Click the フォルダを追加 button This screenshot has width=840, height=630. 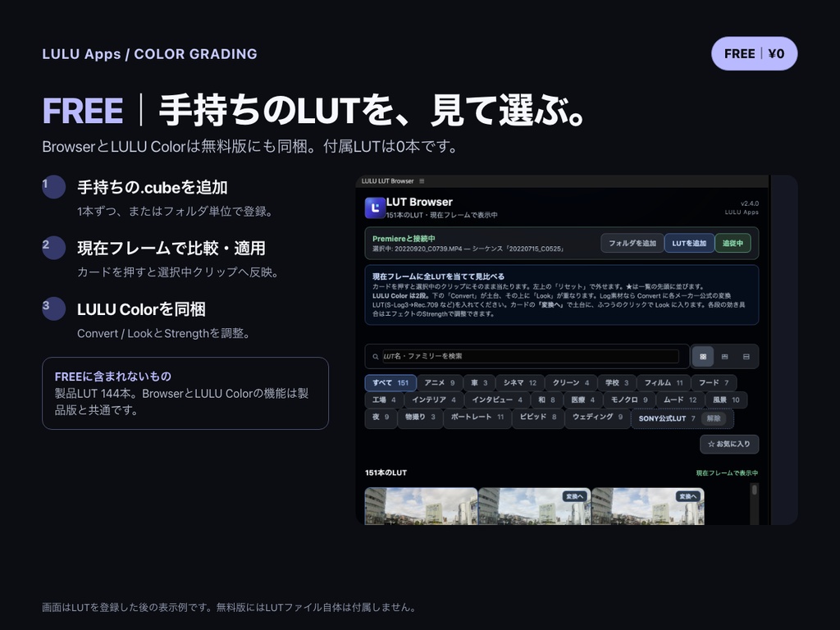(632, 243)
